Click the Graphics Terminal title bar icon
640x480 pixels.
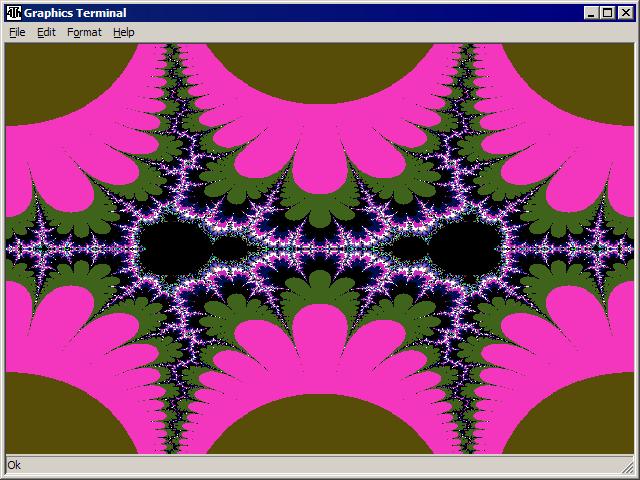[x=13, y=13]
